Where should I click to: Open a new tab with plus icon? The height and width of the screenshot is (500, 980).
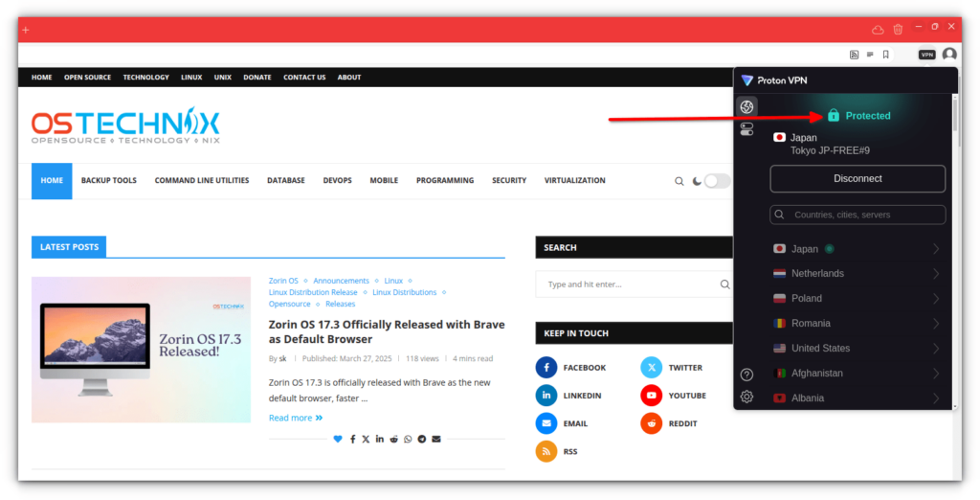click(x=26, y=30)
